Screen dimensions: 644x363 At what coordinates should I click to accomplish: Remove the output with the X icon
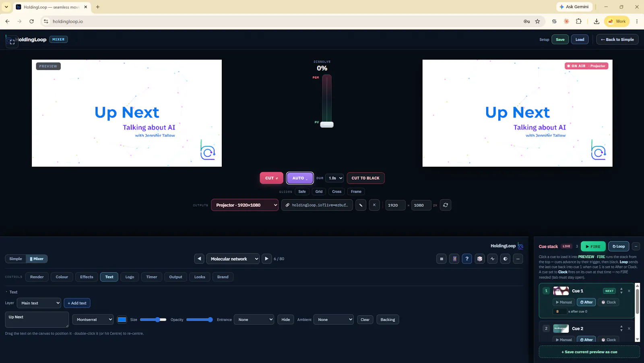click(x=374, y=205)
